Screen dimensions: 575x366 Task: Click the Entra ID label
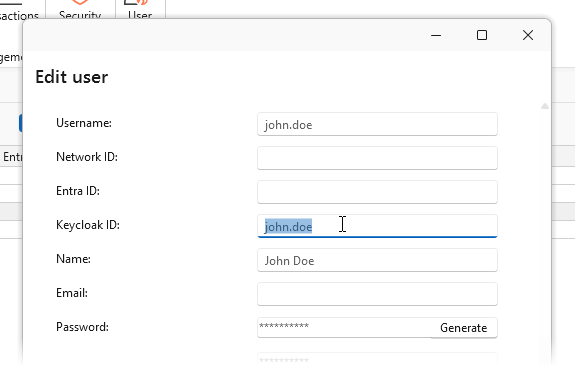pos(78,191)
